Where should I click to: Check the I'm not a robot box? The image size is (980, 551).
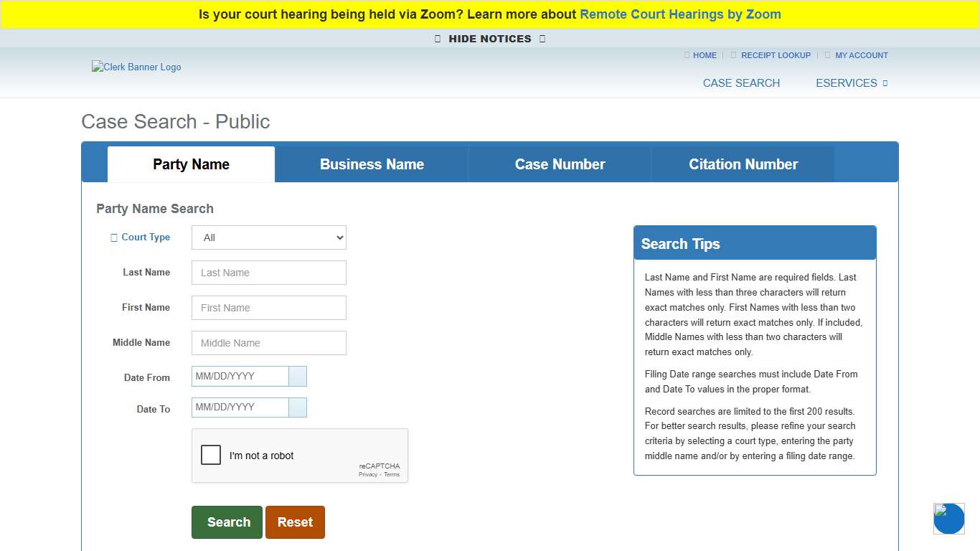pos(210,455)
